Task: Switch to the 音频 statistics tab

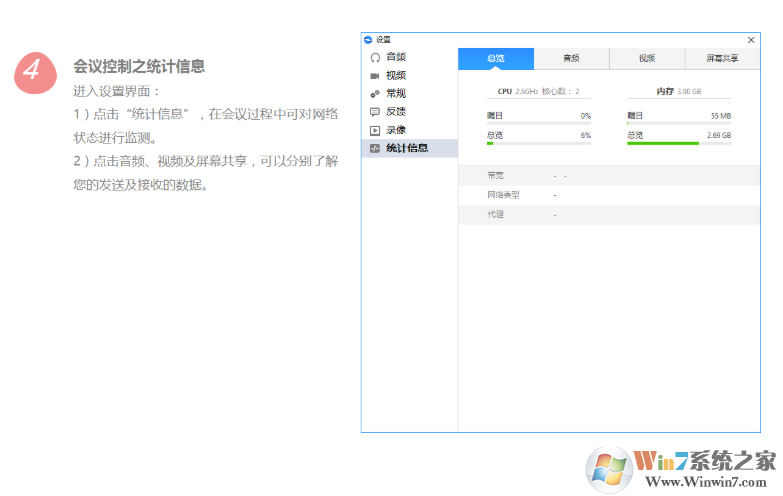Action: click(x=572, y=58)
